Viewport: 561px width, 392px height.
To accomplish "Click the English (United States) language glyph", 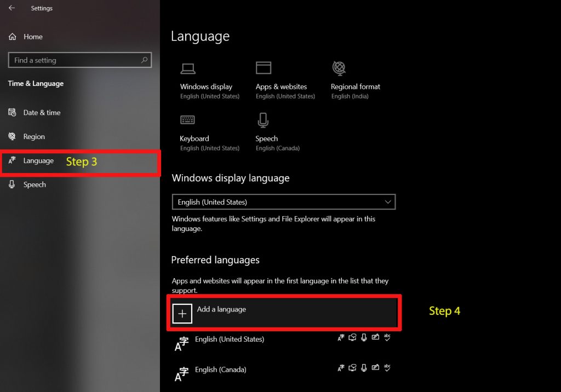I will (181, 344).
